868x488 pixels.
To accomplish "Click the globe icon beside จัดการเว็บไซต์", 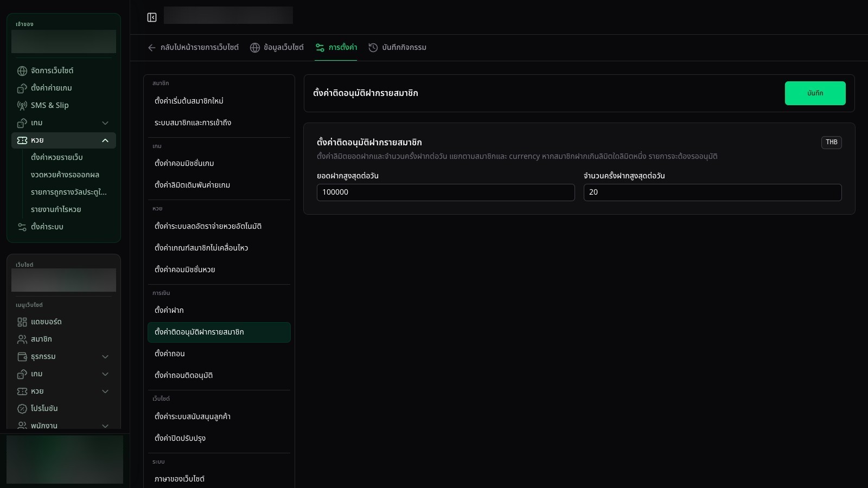I will point(22,71).
